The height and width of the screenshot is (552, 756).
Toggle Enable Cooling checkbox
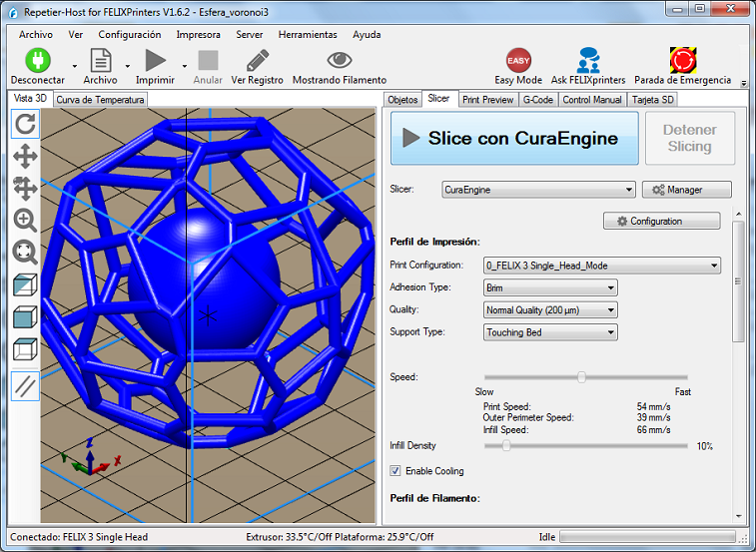(395, 471)
